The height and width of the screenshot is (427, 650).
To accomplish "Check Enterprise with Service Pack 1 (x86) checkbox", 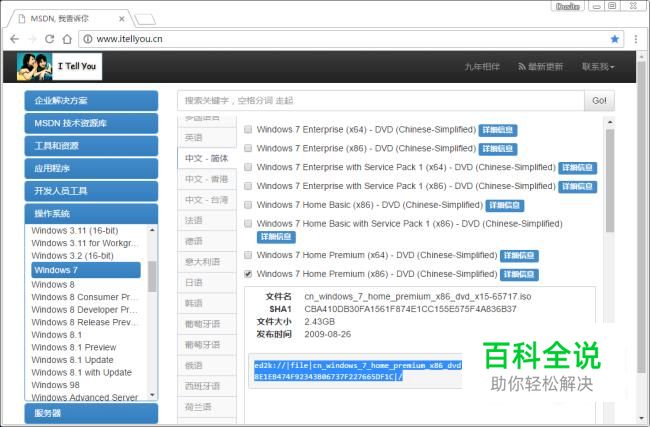I will click(x=248, y=186).
